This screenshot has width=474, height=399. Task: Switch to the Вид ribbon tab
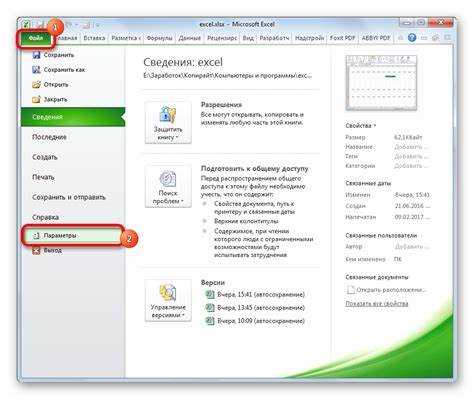click(248, 38)
